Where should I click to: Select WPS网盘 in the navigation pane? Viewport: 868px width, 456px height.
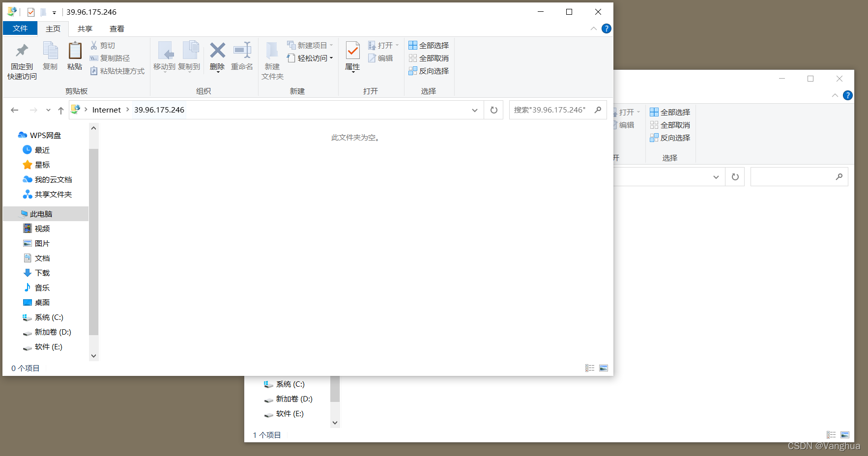[45, 135]
